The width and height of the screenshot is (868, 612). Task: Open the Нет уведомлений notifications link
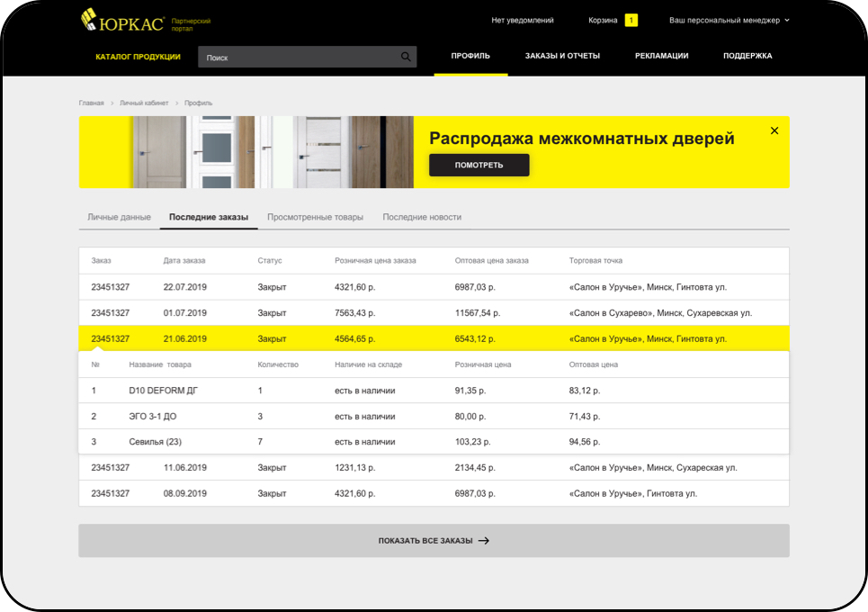click(522, 21)
